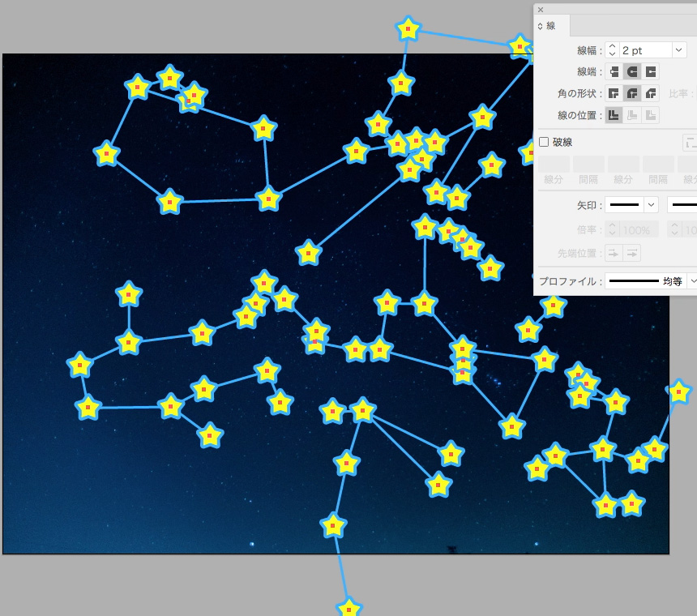Click the 2 pt stroke width field
The width and height of the screenshot is (697, 616).
[644, 50]
